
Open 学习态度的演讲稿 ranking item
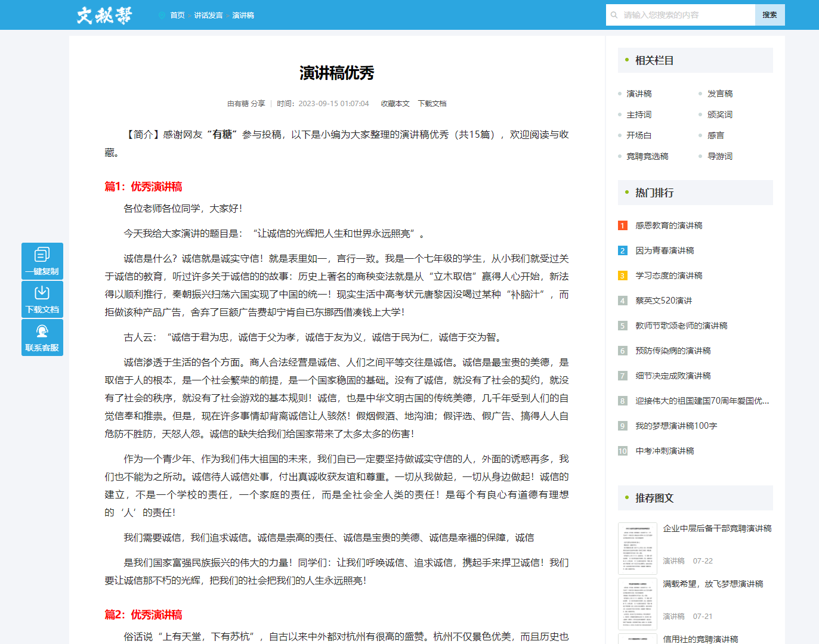pyautogui.click(x=669, y=275)
